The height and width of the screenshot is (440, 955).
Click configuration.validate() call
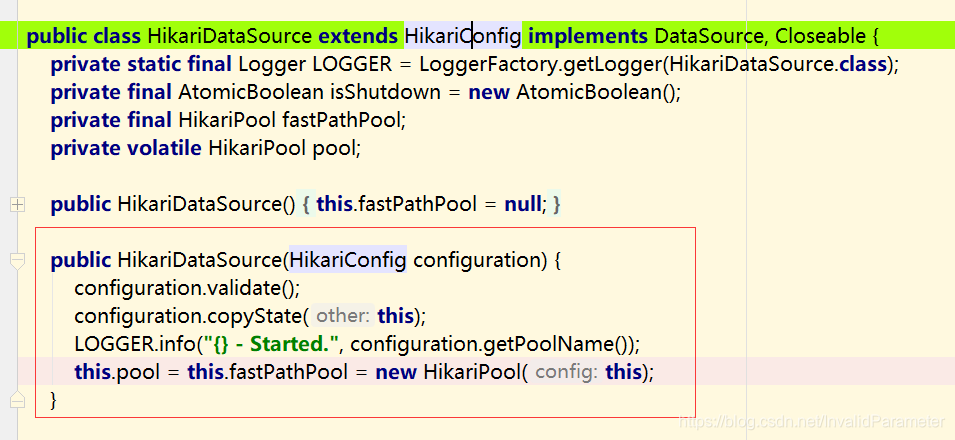[186, 288]
